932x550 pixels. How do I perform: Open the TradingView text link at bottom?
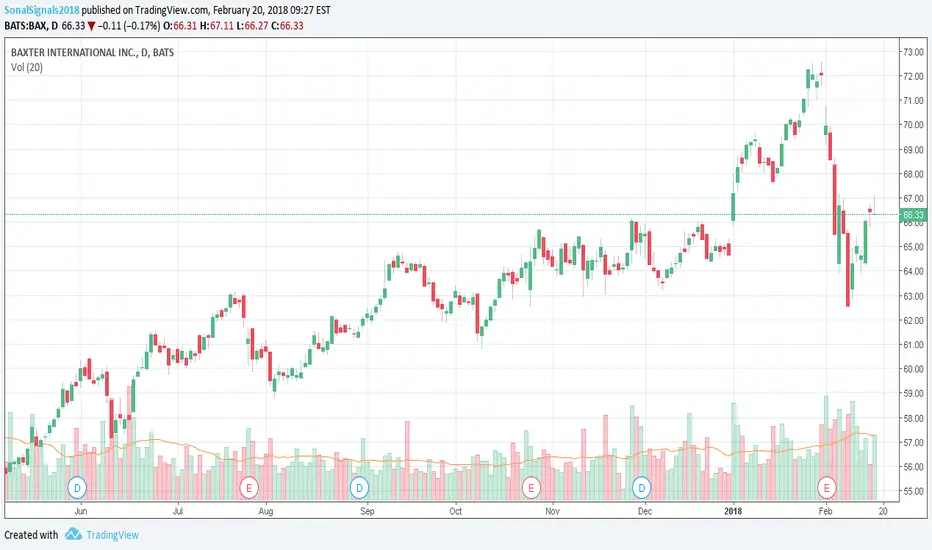click(112, 535)
